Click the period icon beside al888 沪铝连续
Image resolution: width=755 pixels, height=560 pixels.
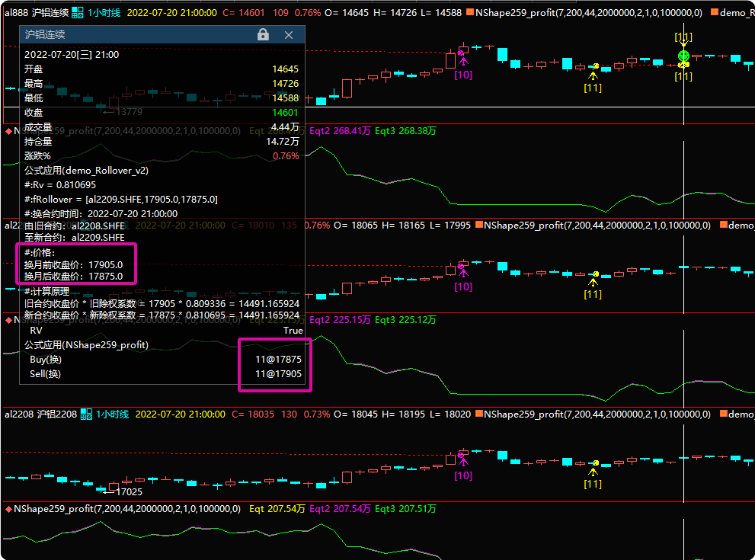[78, 13]
